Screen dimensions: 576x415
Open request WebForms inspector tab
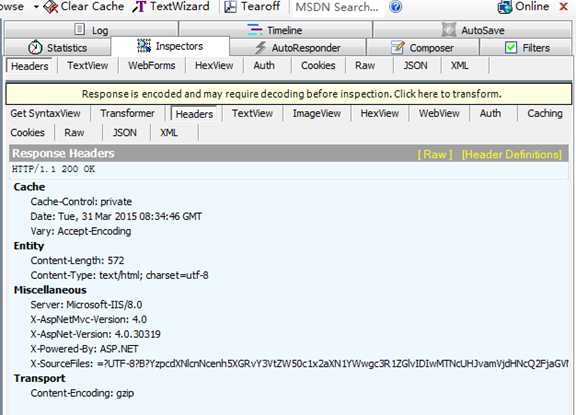151,65
